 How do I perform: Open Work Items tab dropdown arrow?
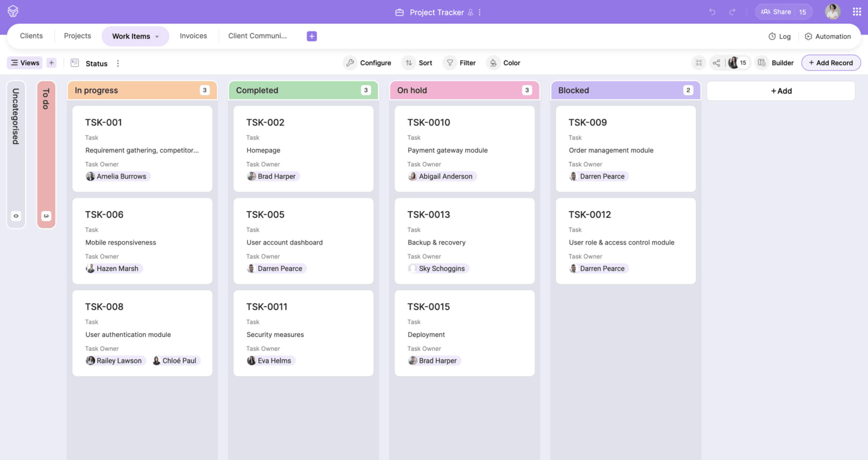click(x=157, y=36)
